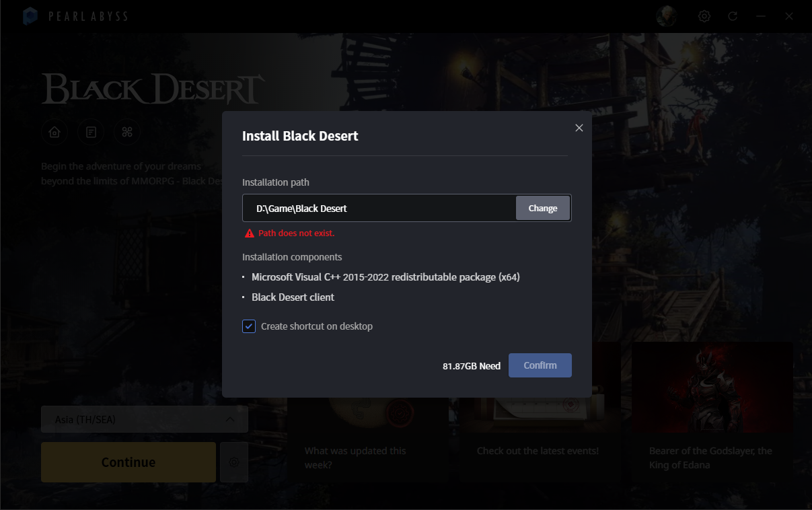The width and height of the screenshot is (812, 510).
Task: Click the Pearl Abyss logo icon
Action: tap(30, 16)
